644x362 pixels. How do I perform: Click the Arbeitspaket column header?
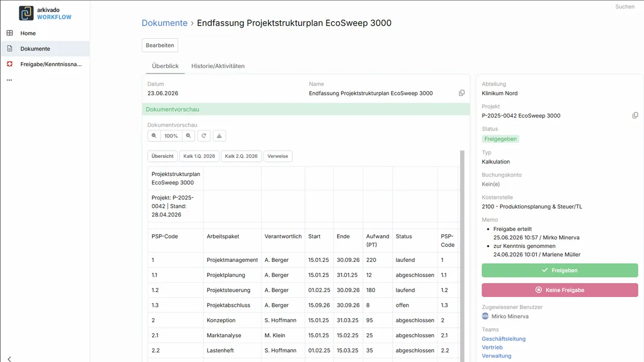232,240
